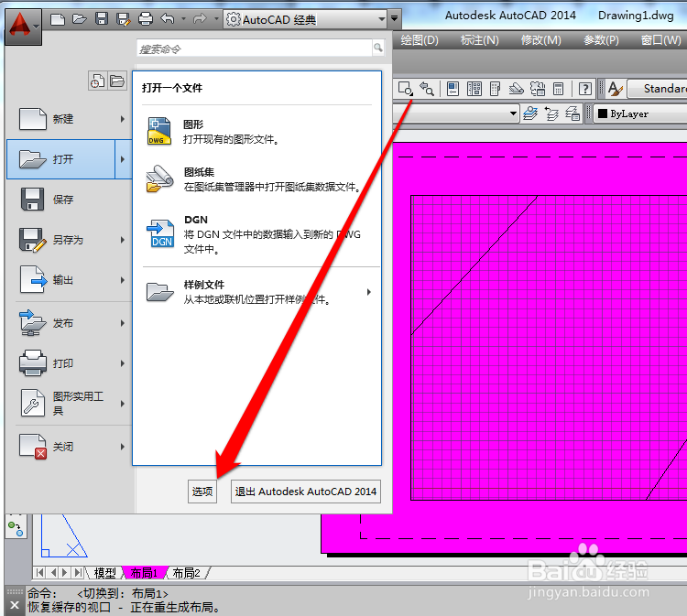The image size is (687, 616).
Task: Expand the 输出 submenu arrow
Action: [123, 280]
